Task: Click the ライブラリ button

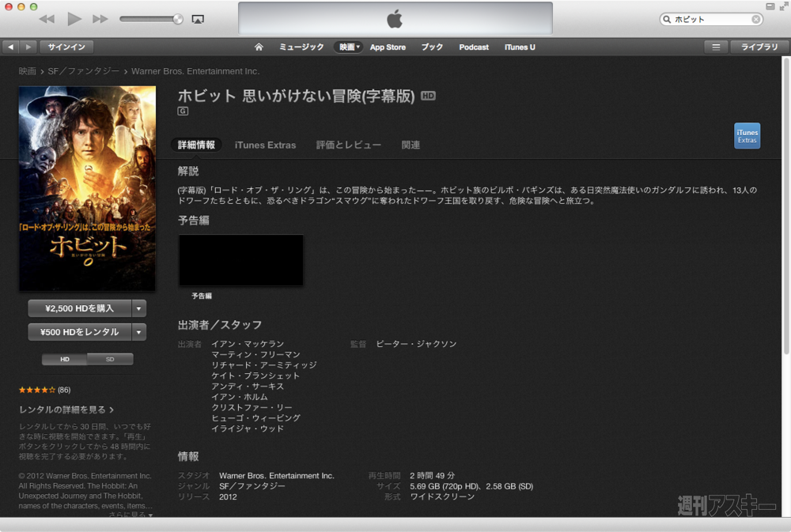Action: [x=759, y=47]
